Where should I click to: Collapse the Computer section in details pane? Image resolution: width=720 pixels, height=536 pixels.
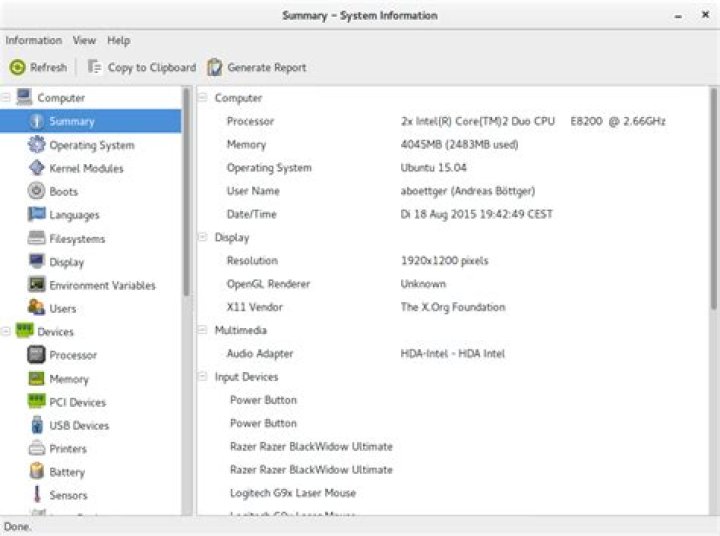202,97
